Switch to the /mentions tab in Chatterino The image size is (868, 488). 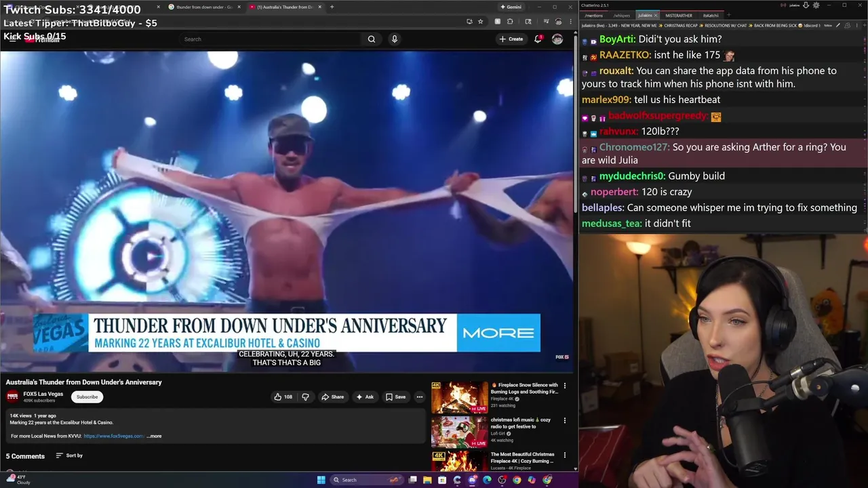point(593,16)
